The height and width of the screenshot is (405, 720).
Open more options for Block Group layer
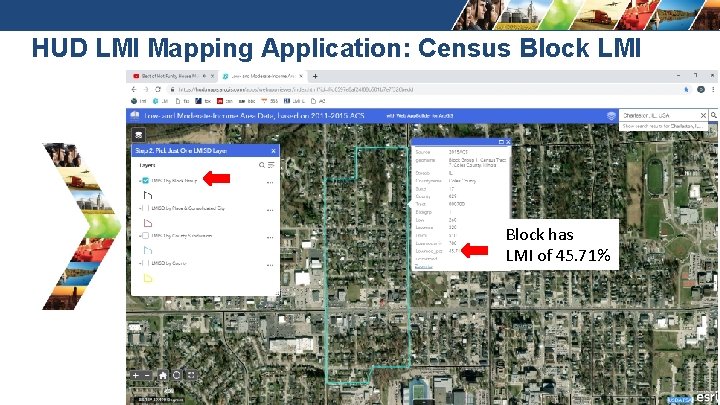click(270, 182)
